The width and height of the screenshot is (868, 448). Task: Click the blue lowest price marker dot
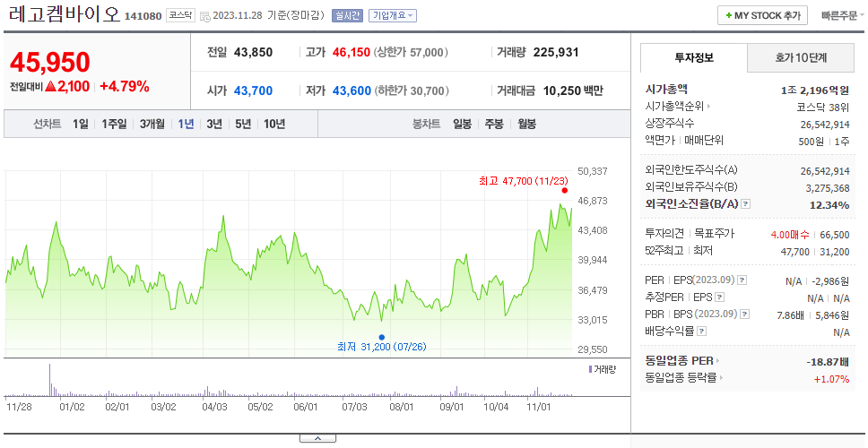(x=381, y=337)
